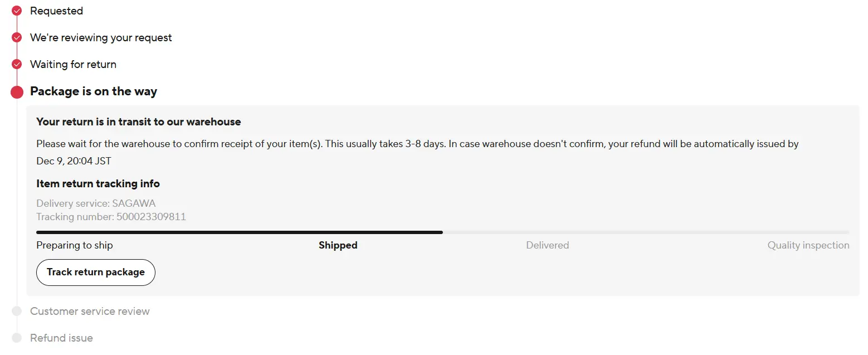This screenshot has height=355, width=868.
Task: Select the Customer service review step label
Action: 90,311
